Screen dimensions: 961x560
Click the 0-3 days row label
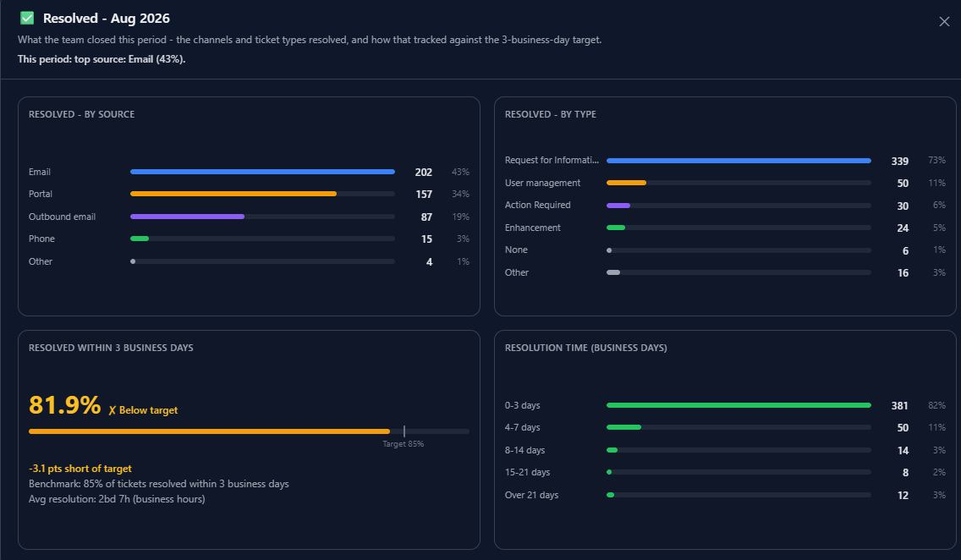tap(522, 405)
